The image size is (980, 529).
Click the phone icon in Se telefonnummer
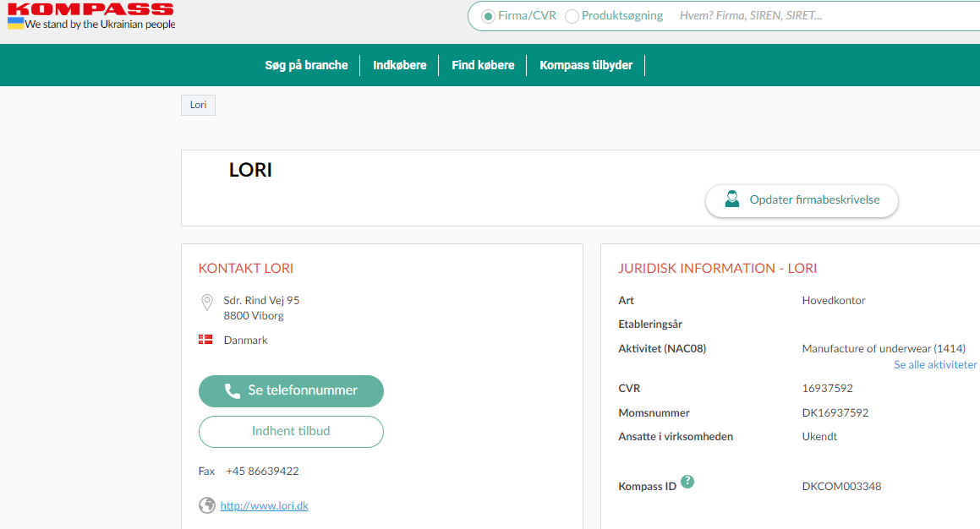click(232, 391)
